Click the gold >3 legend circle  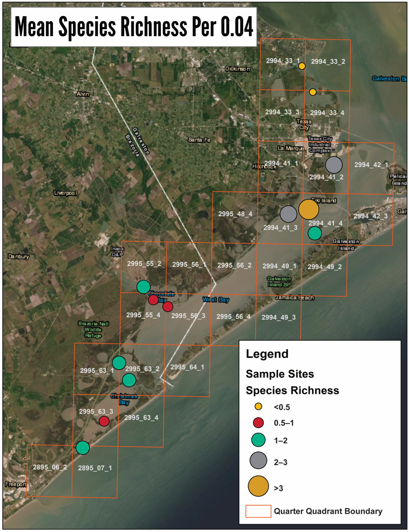[x=258, y=486]
